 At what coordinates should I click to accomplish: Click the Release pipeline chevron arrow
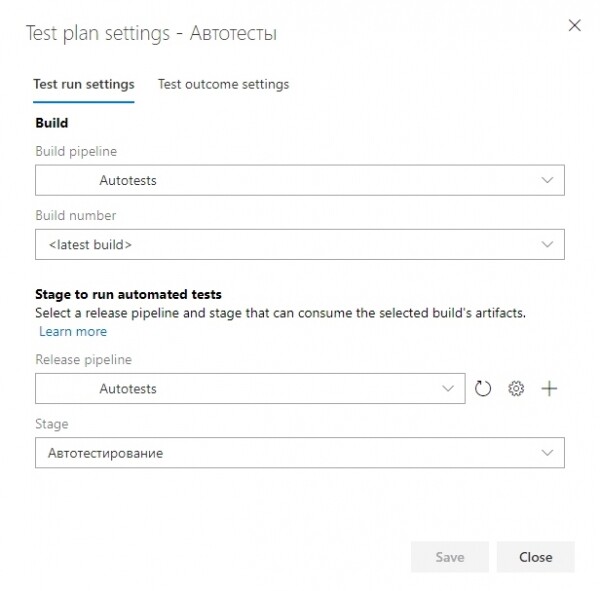click(x=448, y=389)
